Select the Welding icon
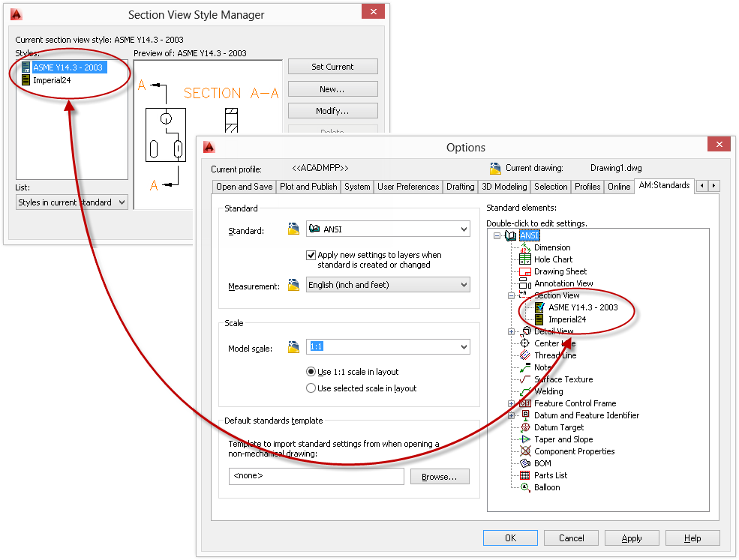Image resolution: width=739 pixels, height=560 pixels. tap(525, 391)
